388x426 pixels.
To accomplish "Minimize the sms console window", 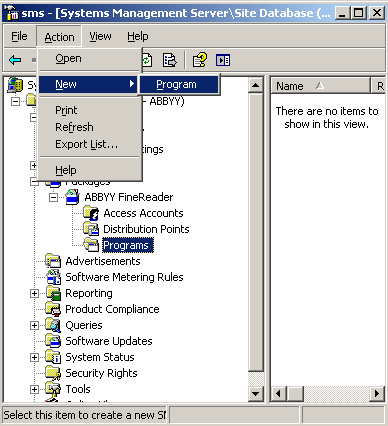I will point(343,13).
